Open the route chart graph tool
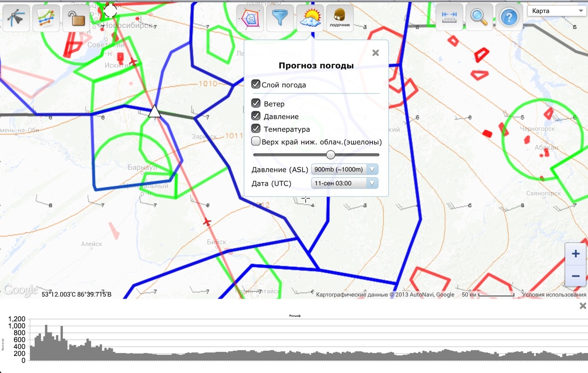Image resolution: width=588 pixels, height=373 pixels. click(46, 18)
